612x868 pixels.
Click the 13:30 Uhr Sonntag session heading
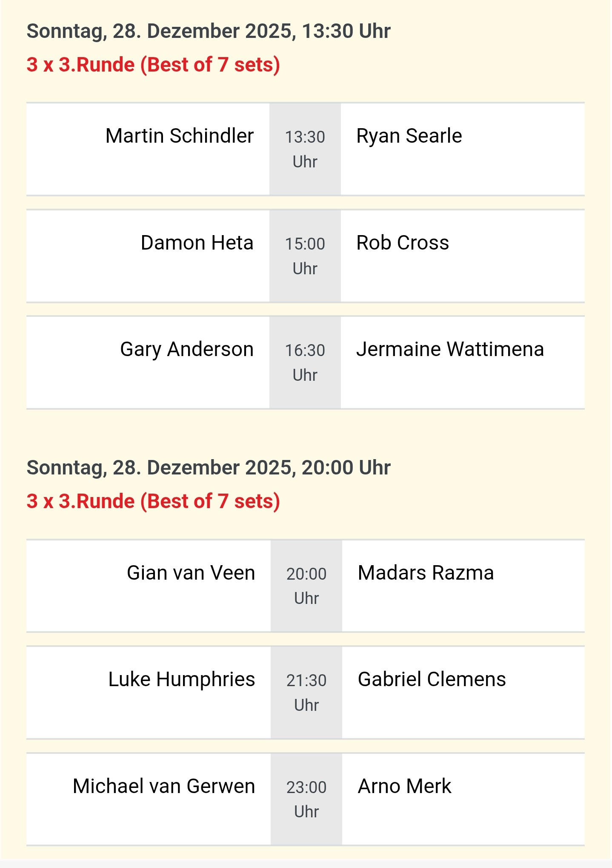209,32
